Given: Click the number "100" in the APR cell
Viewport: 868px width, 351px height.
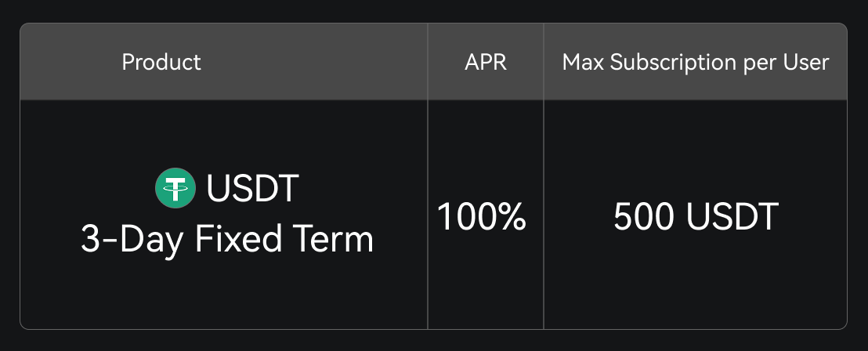Looking at the screenshot, I should (x=466, y=217).
